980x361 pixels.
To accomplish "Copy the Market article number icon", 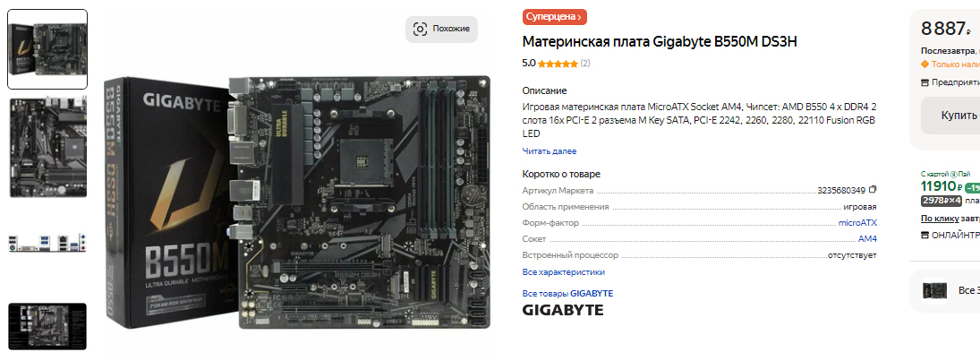I will (x=873, y=190).
